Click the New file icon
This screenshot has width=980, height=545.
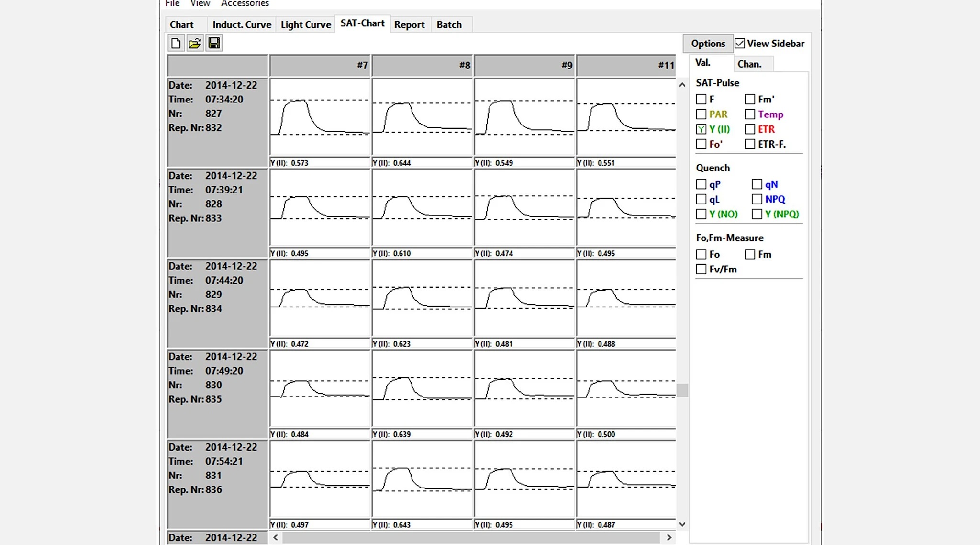tap(176, 44)
